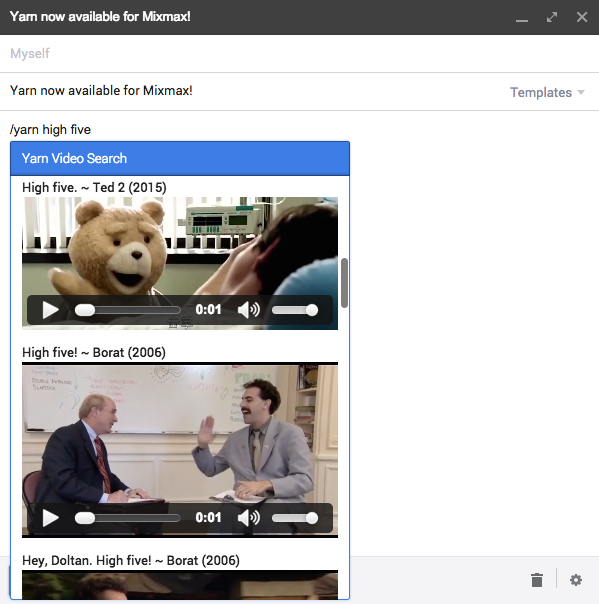Adjust the Borat video volume slider
The width and height of the screenshot is (599, 604).
(295, 518)
